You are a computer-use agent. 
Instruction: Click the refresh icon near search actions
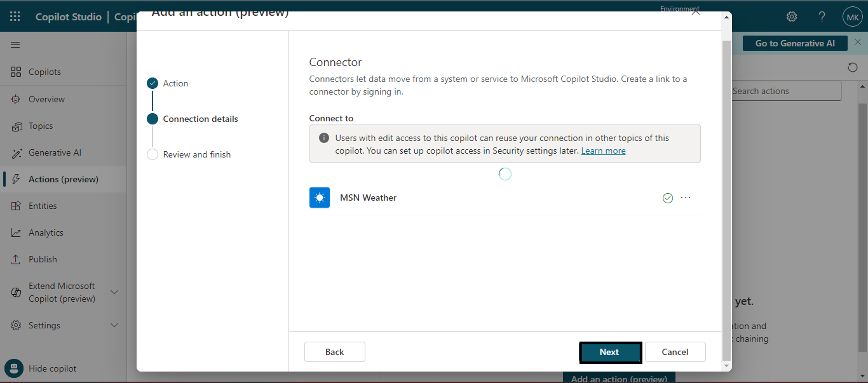point(853,67)
